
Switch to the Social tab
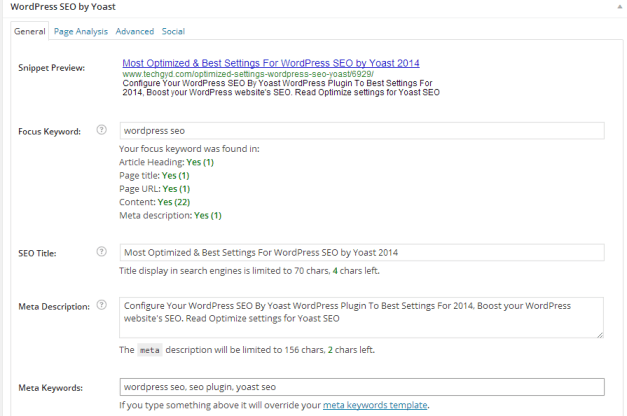click(173, 31)
